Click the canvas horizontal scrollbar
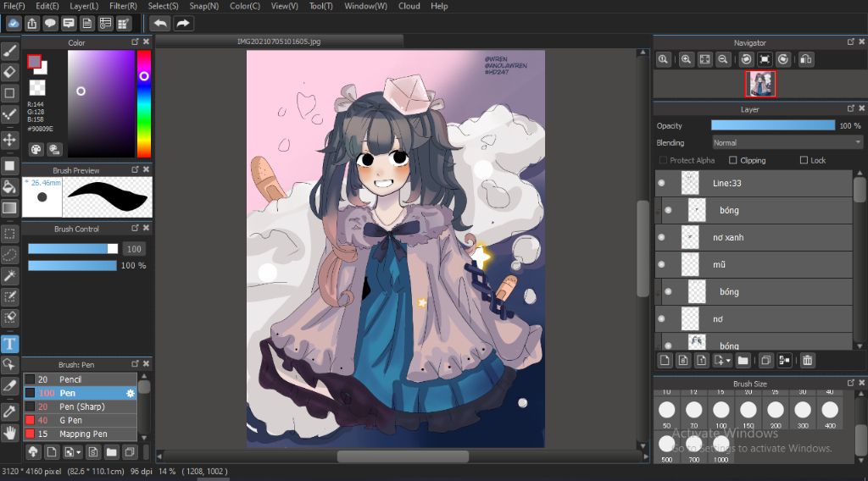The width and height of the screenshot is (868, 481). 403,456
